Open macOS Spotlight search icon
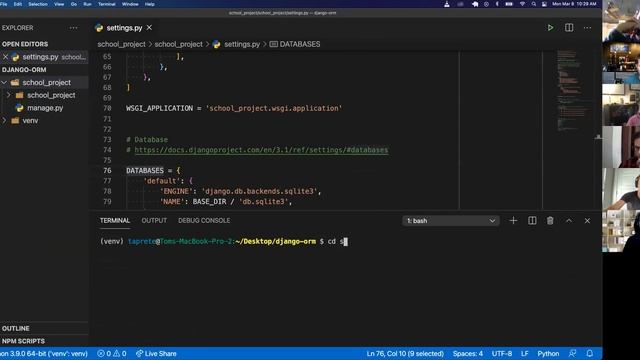 533,4
